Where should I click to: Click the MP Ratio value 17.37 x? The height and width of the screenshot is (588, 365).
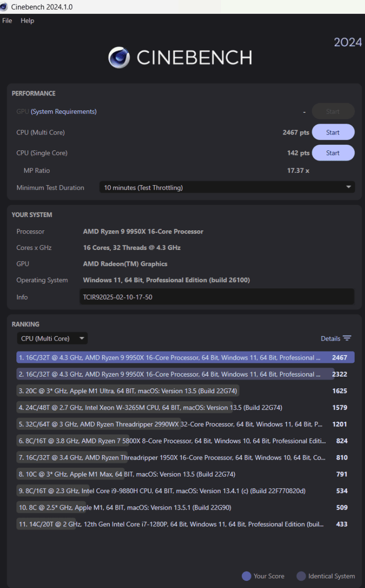pyautogui.click(x=298, y=170)
